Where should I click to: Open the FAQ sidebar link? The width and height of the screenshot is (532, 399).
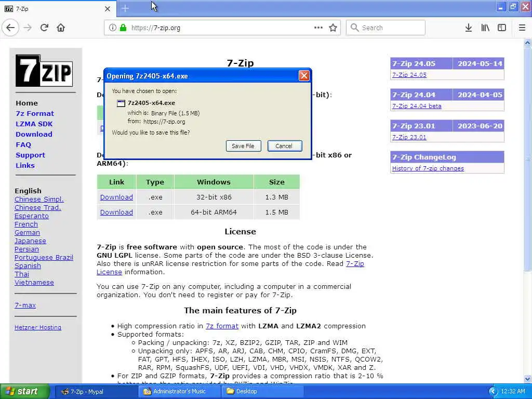(23, 145)
